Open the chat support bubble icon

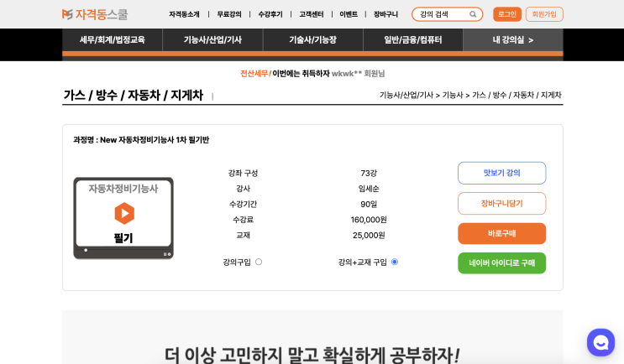coord(600,342)
